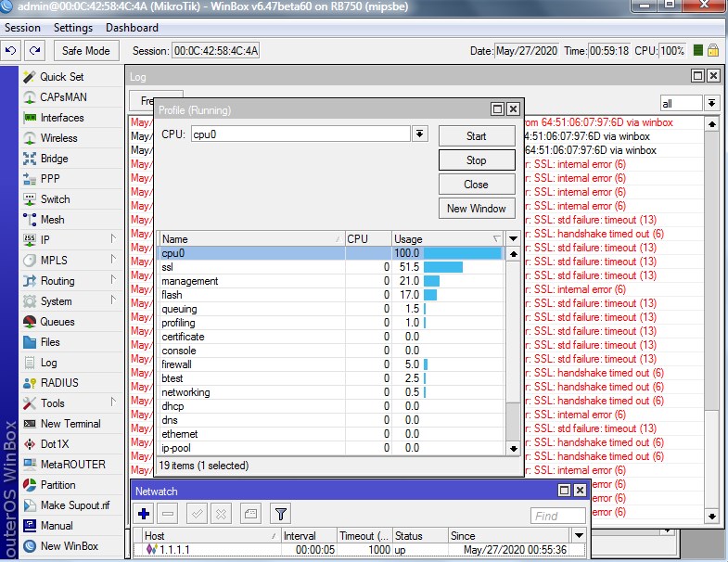Select the queuing row in Profile
Image resolution: width=728 pixels, height=562 pixels.
331,309
